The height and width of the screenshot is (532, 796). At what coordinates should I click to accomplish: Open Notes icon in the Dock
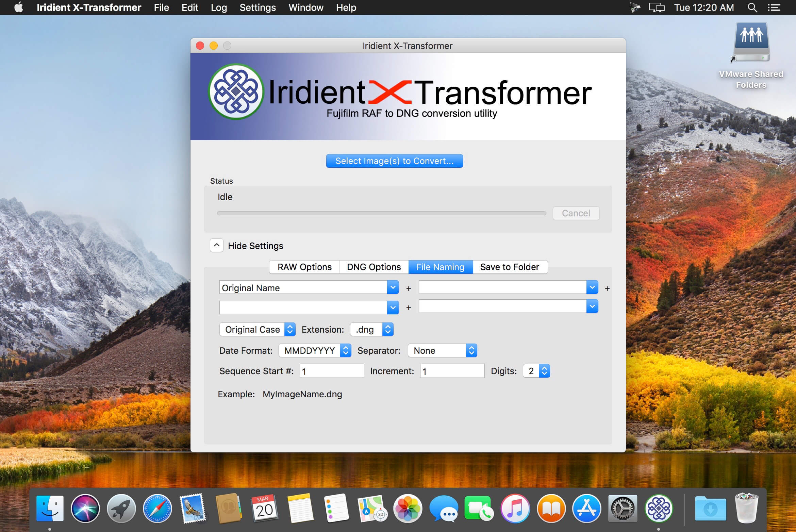click(x=300, y=509)
